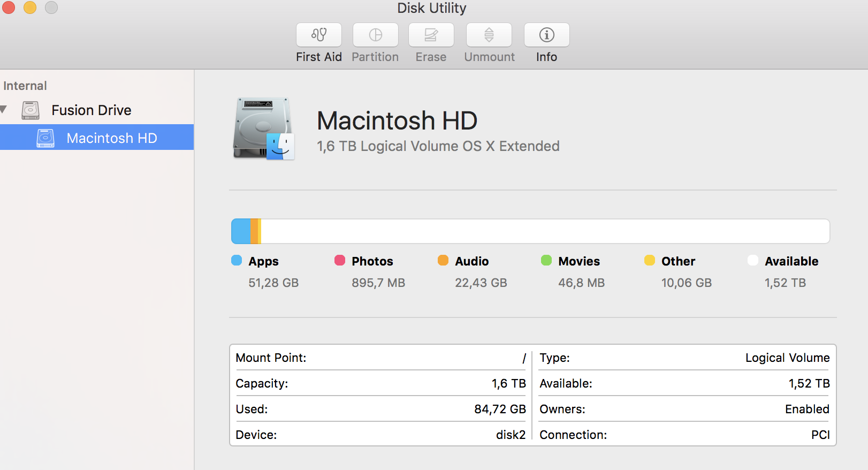Image resolution: width=868 pixels, height=470 pixels.
Task: Select Fusion Drive in the sidebar
Action: (92, 110)
